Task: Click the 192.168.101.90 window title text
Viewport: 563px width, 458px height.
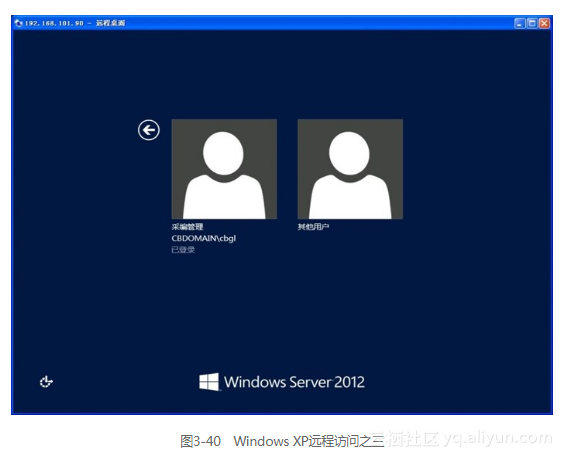Action: 75,23
